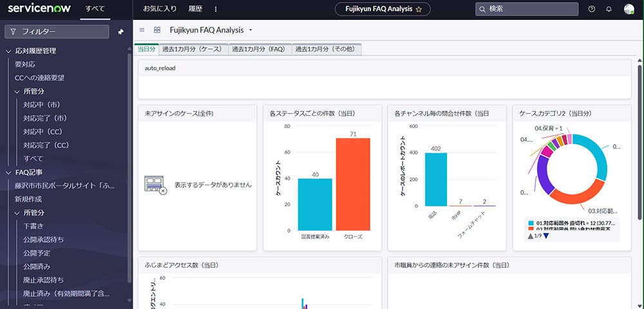Open CCへの連絡要望 in the sidebar
This screenshot has height=309, width=644.
39,77
